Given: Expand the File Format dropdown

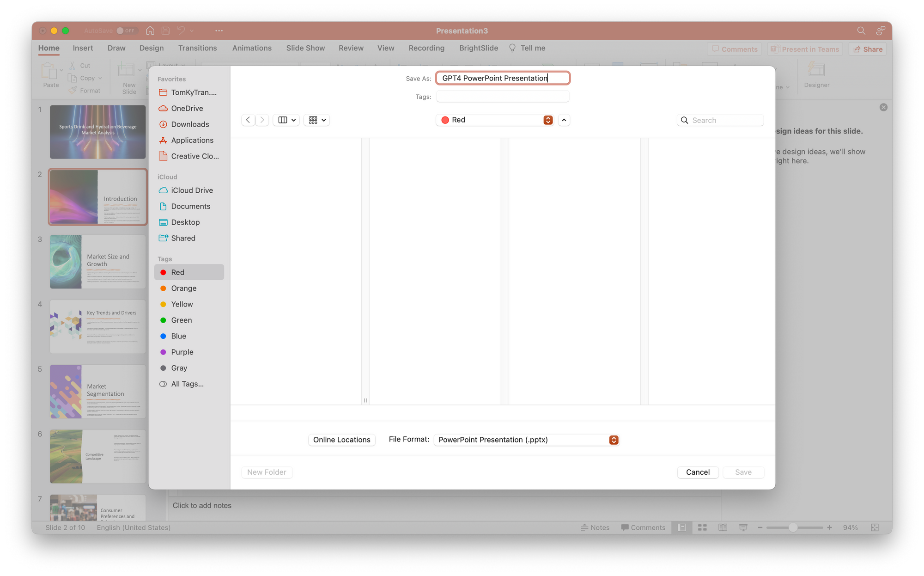Looking at the screenshot, I should coord(613,439).
